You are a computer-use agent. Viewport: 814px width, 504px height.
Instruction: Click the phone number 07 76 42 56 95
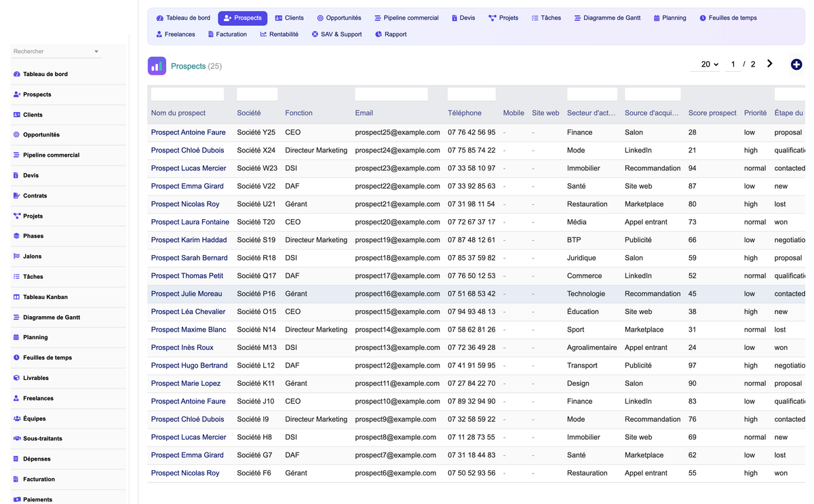tap(471, 132)
